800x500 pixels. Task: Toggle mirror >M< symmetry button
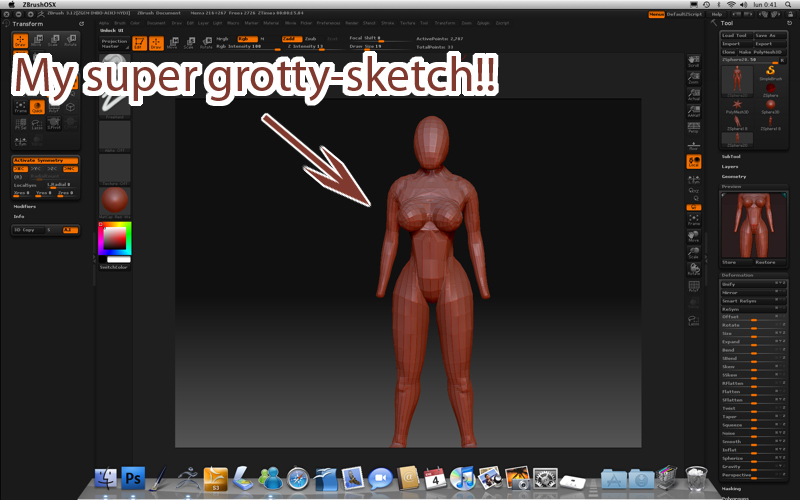(70, 169)
